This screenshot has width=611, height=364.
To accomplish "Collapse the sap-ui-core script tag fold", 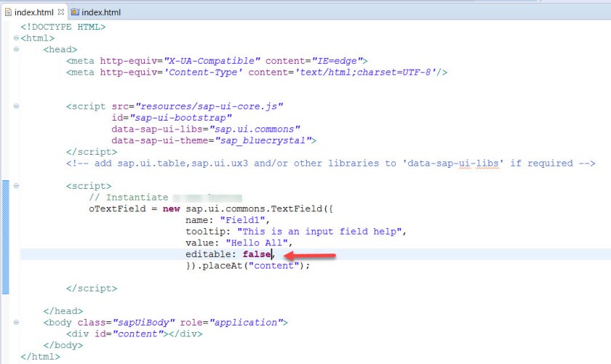I will 16,106.
